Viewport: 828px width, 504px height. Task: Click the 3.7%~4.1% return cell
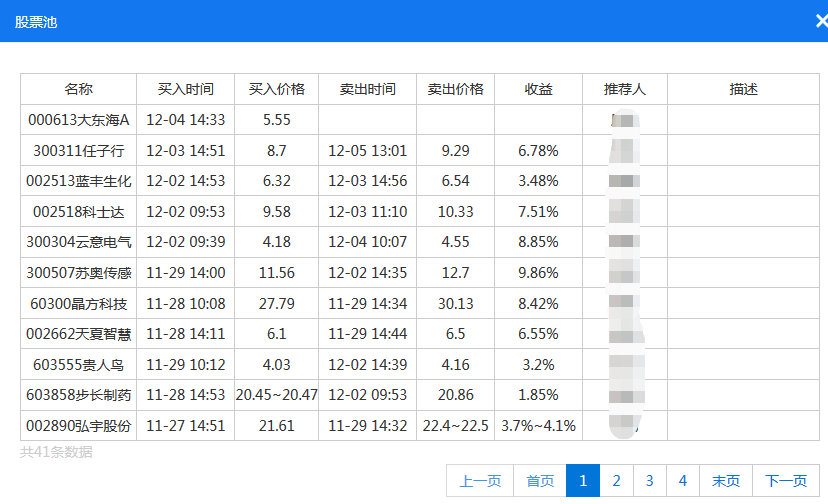pos(538,425)
